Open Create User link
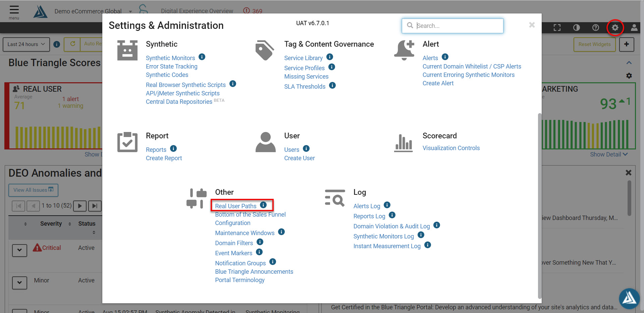The width and height of the screenshot is (644, 313). [x=300, y=158]
